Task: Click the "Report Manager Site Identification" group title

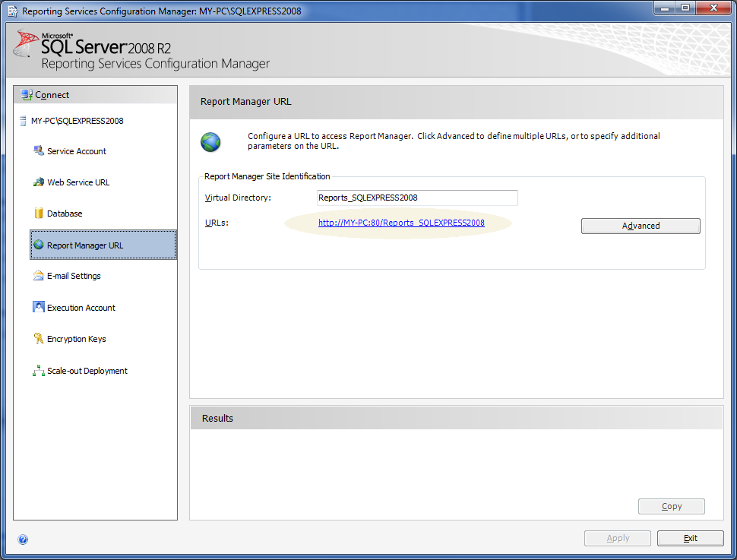Action: pos(267,176)
